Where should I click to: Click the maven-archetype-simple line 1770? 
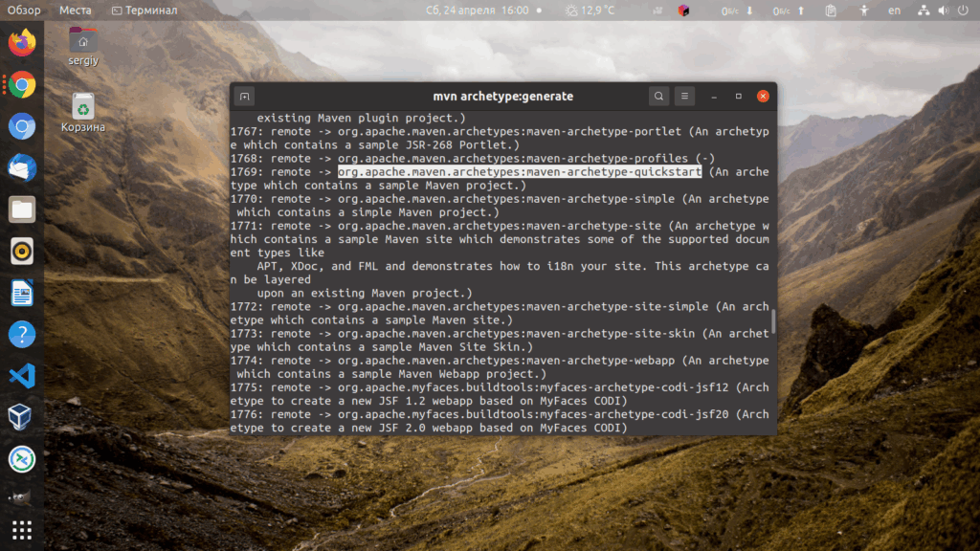[x=500, y=206]
